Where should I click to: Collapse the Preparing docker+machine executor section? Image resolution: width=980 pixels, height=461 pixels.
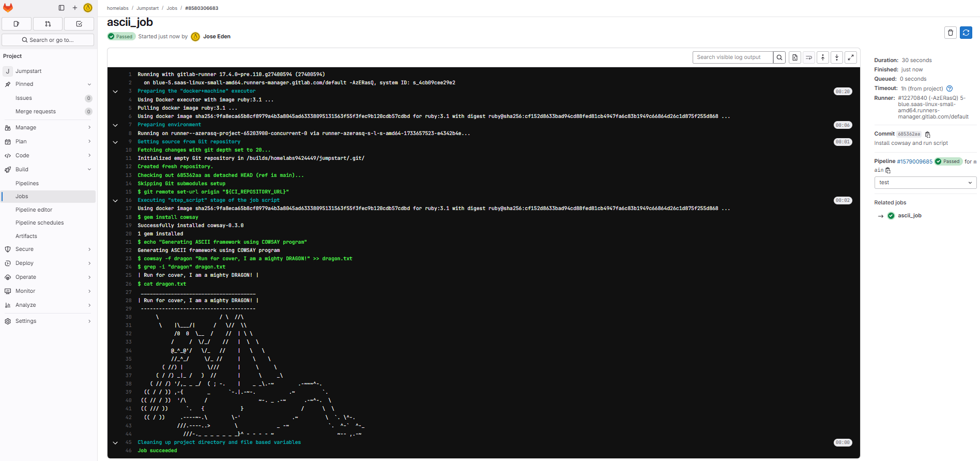(115, 92)
